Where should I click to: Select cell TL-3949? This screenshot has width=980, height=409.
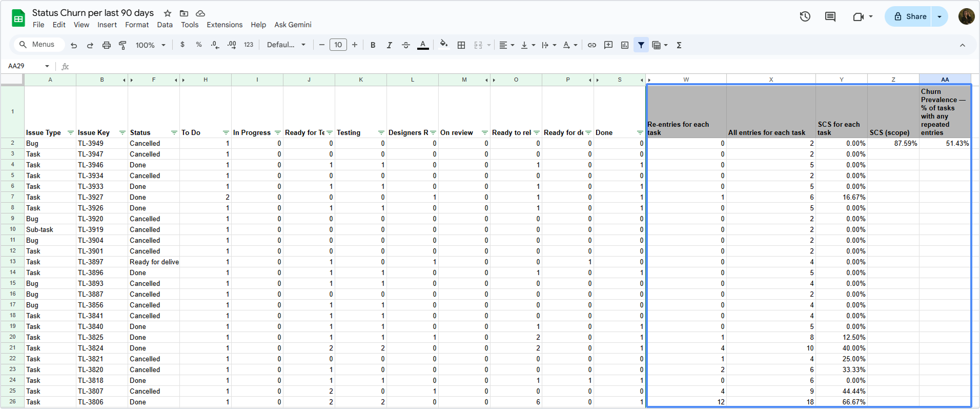[102, 143]
